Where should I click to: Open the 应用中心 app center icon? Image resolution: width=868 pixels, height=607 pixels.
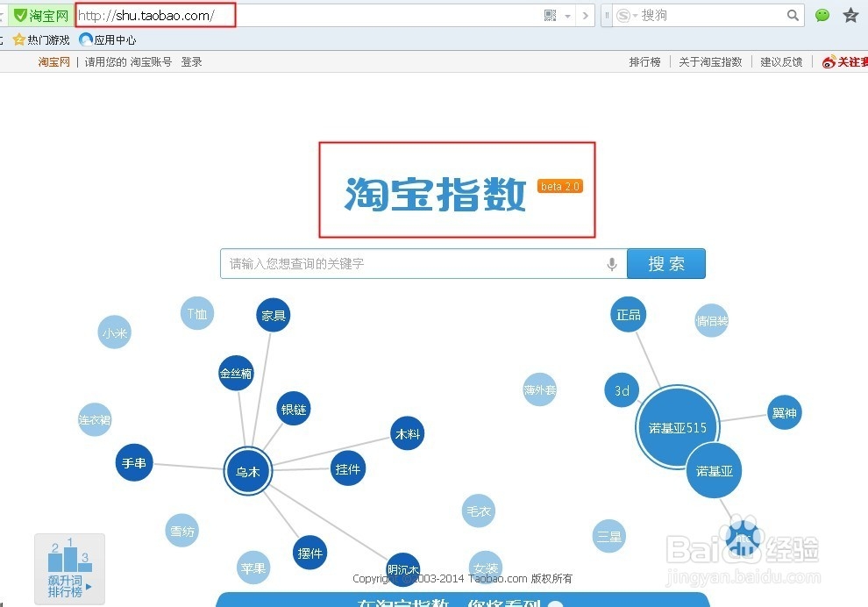[85, 39]
